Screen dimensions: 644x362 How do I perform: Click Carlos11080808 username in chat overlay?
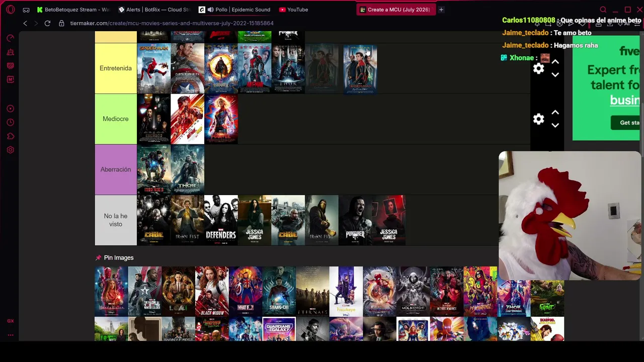(528, 21)
